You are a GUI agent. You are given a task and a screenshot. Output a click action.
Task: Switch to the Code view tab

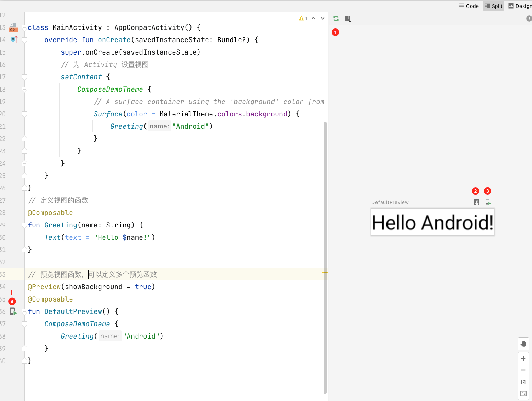point(469,6)
